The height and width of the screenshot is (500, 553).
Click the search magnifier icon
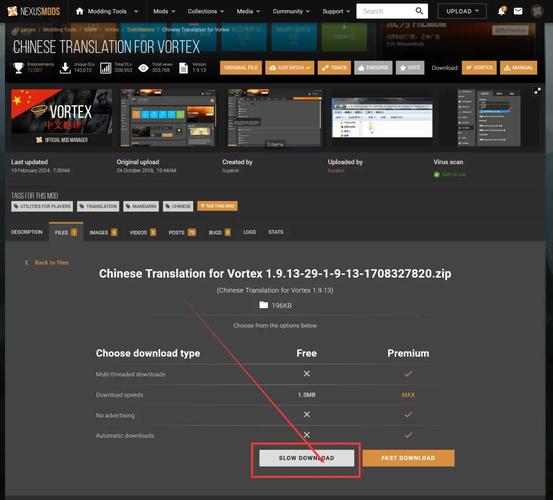(419, 11)
